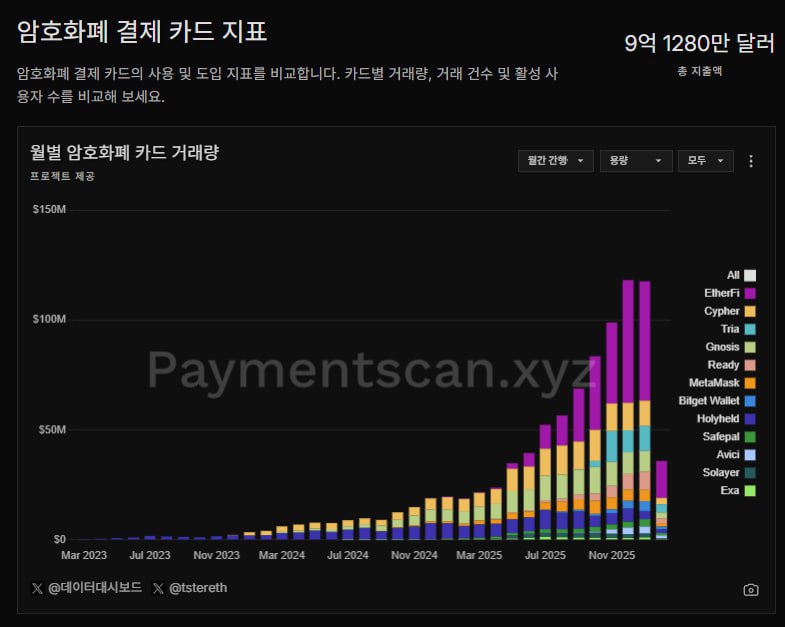Click the tallest bar in the chart
Image resolution: width=785 pixels, height=627 pixels.
click(x=628, y=400)
